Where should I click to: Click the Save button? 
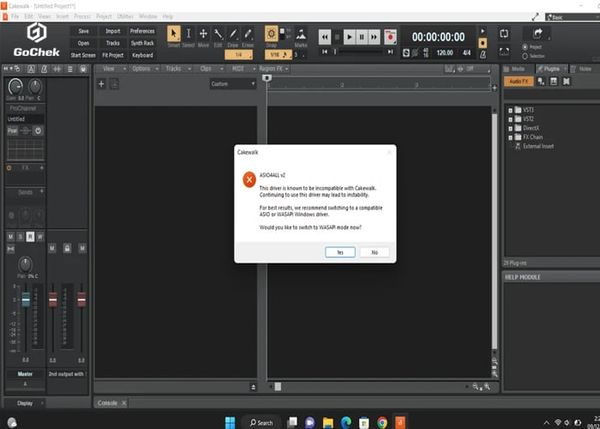point(83,31)
